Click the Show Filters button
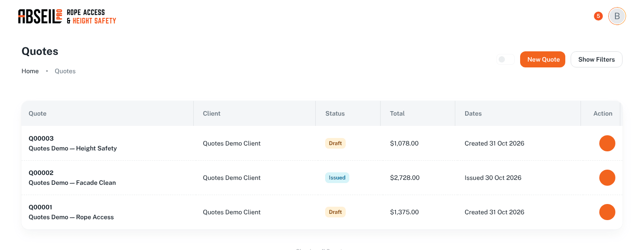Screen dimensions: 644x250 597,59
